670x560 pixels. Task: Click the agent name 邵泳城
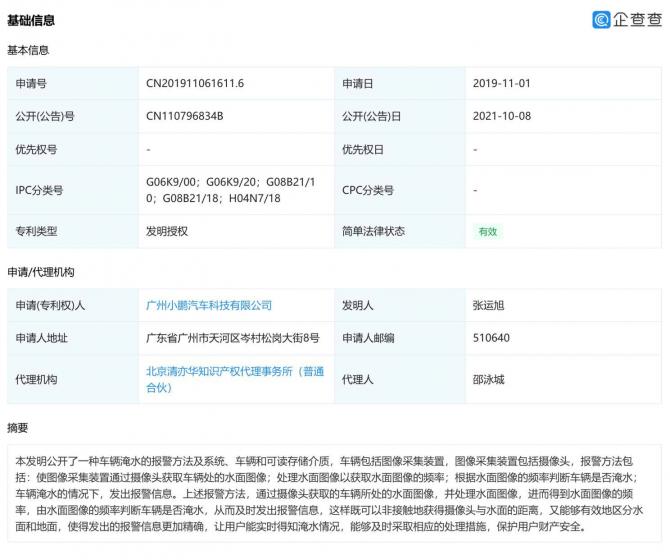(491, 379)
